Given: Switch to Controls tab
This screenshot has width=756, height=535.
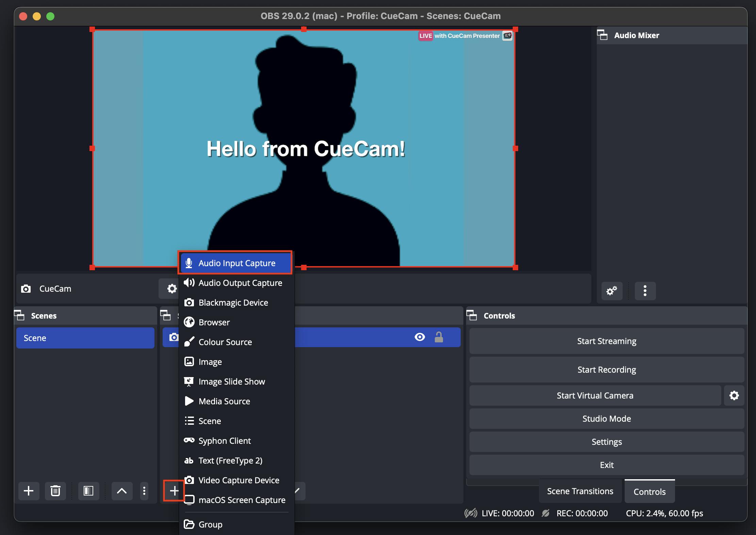Looking at the screenshot, I should (x=650, y=491).
